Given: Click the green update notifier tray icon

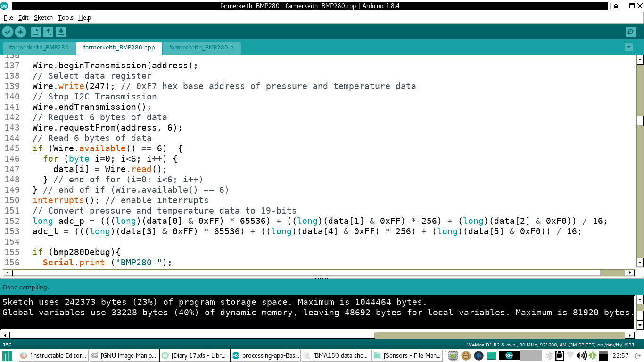Looking at the screenshot, I should 593,355.
